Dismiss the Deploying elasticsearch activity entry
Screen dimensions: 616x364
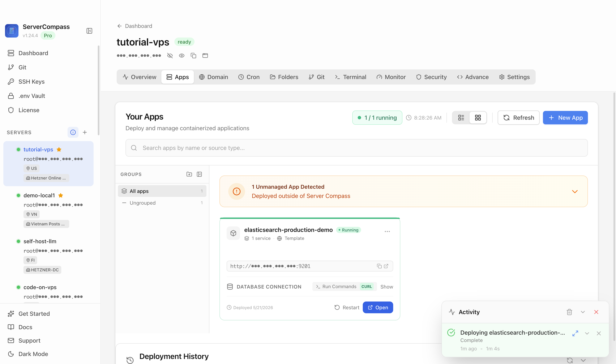(599, 333)
